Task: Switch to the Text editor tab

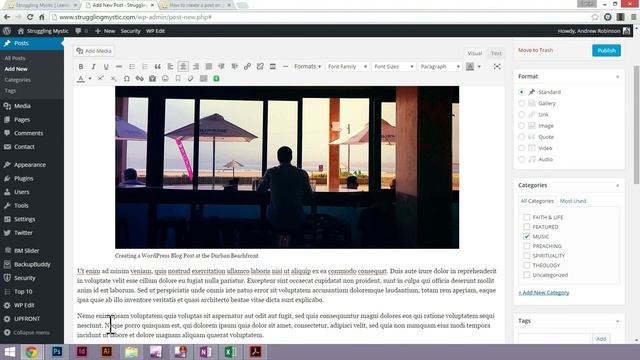Action: click(496, 53)
